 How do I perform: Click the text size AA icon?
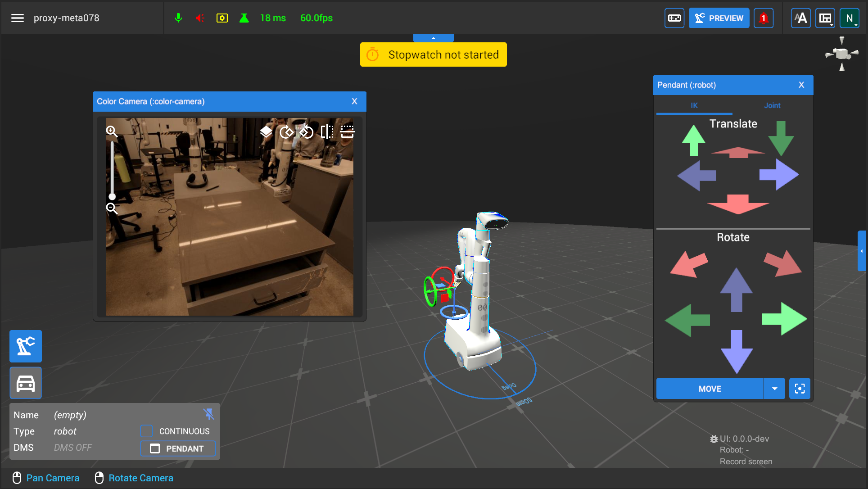coord(800,18)
